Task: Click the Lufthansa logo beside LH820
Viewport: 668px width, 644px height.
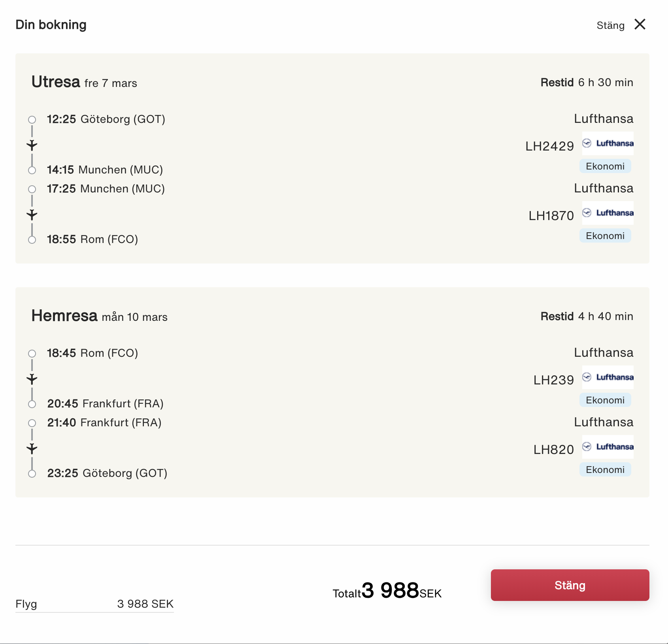Action: [608, 447]
